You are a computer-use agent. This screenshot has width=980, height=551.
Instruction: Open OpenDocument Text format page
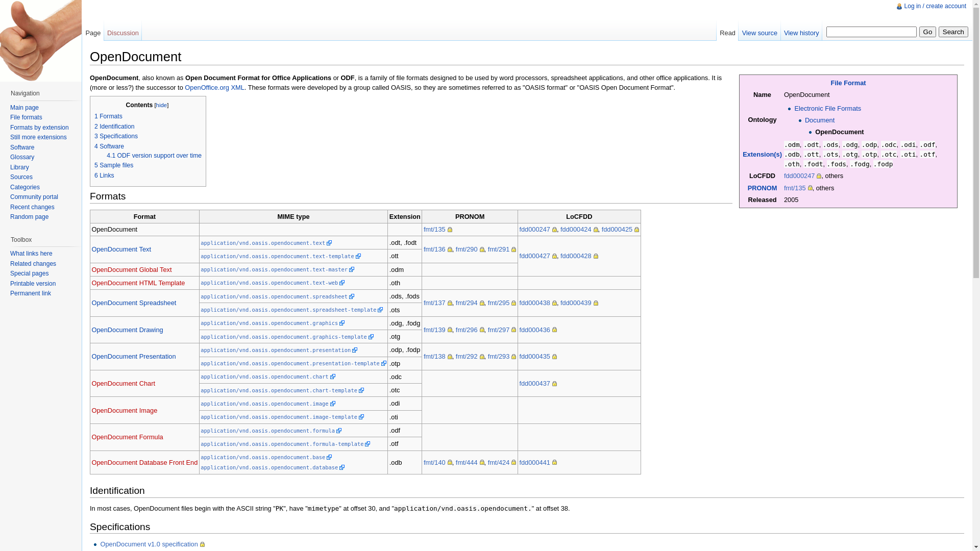121,249
